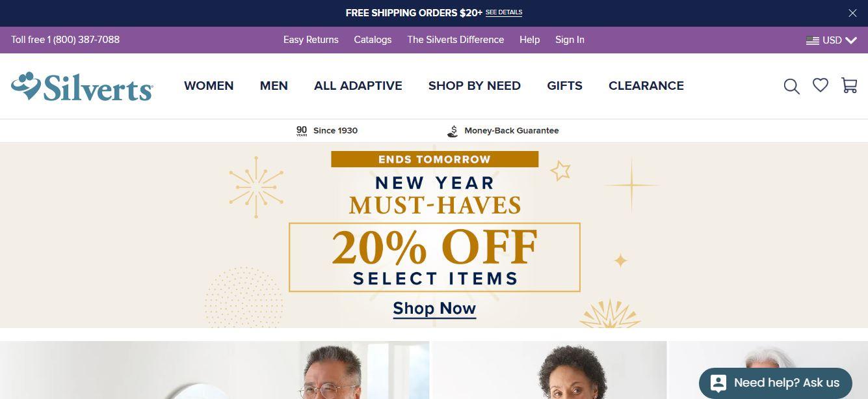Expand the USD currency dropdown

click(832, 40)
